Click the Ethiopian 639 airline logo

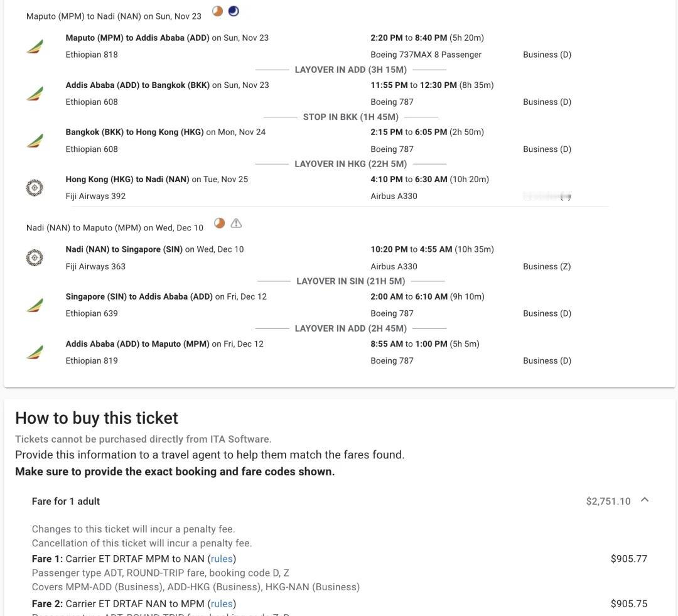pos(35,305)
